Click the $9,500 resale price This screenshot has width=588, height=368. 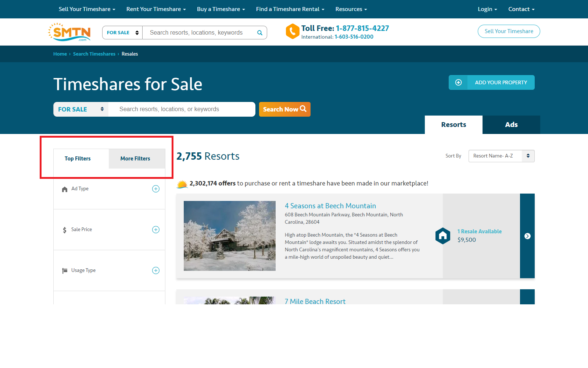pos(467,240)
